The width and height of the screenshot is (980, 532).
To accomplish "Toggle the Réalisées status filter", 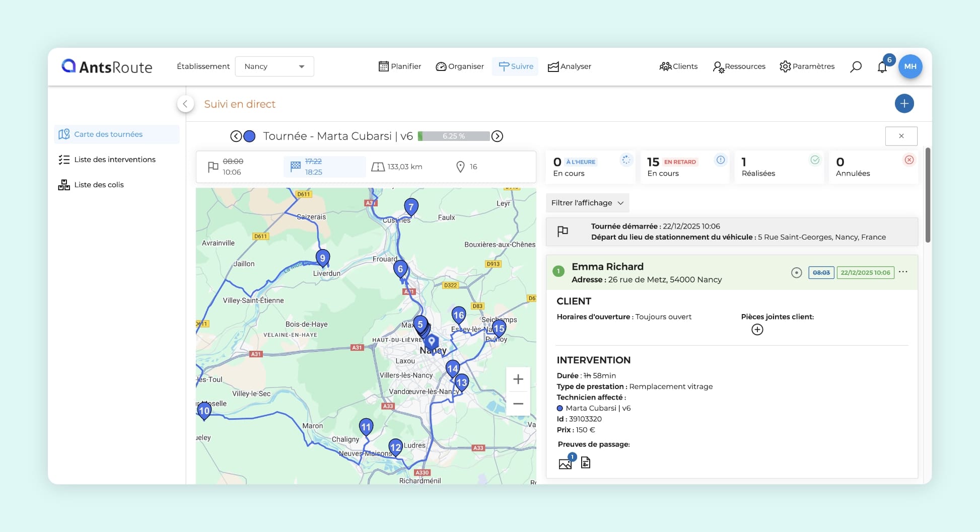I will tap(780, 167).
